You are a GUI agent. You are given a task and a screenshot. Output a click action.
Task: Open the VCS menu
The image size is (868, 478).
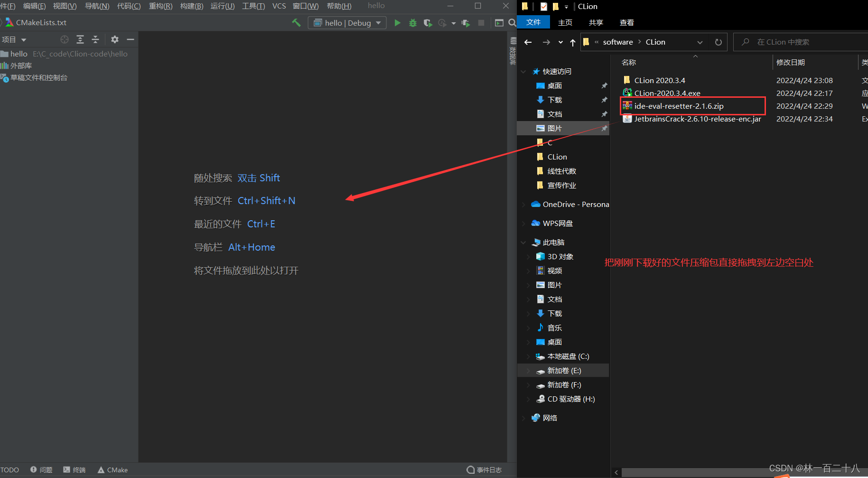pos(279,6)
